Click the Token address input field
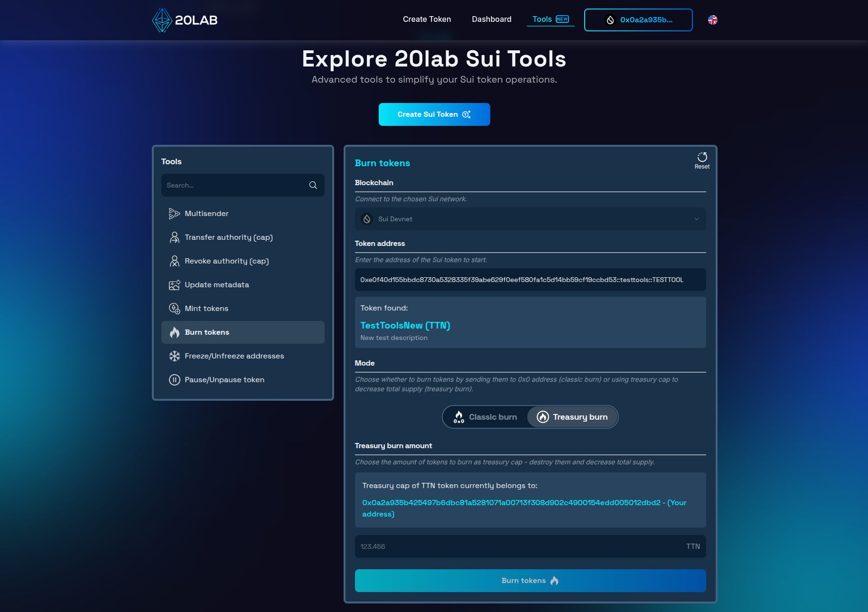The width and height of the screenshot is (868, 612). point(530,280)
